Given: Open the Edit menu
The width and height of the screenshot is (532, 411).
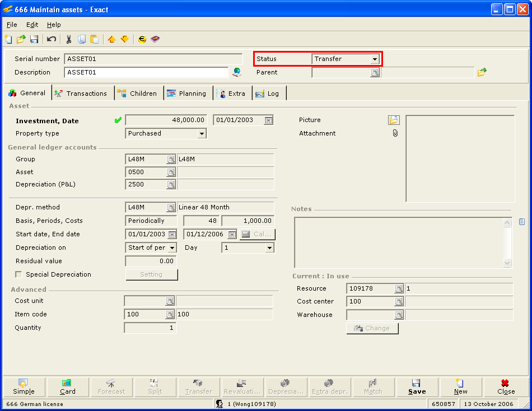Looking at the screenshot, I should pos(32,25).
